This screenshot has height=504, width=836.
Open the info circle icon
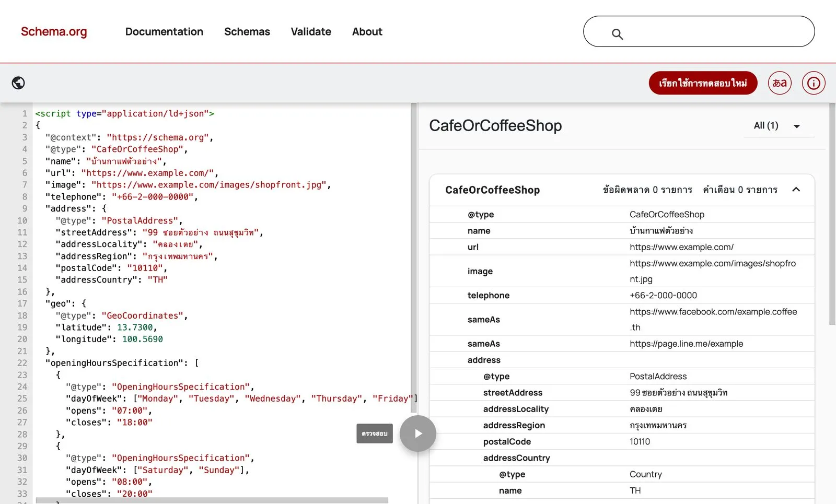click(x=814, y=83)
